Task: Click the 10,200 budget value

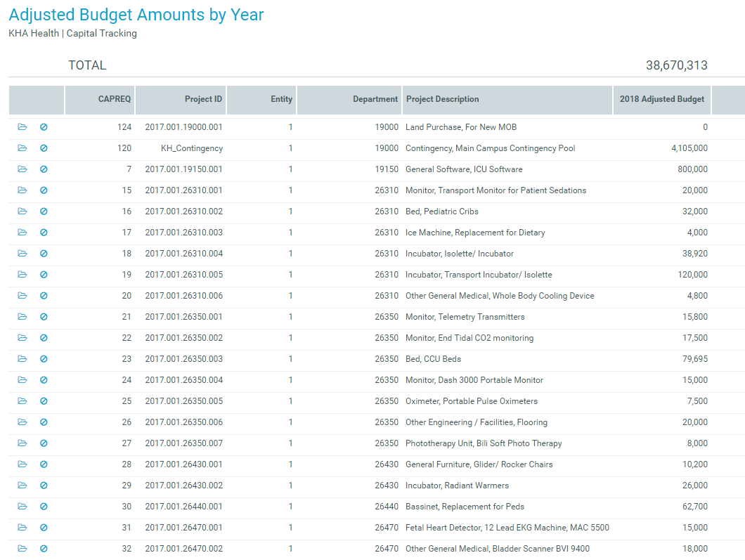Action: pyautogui.click(x=694, y=464)
